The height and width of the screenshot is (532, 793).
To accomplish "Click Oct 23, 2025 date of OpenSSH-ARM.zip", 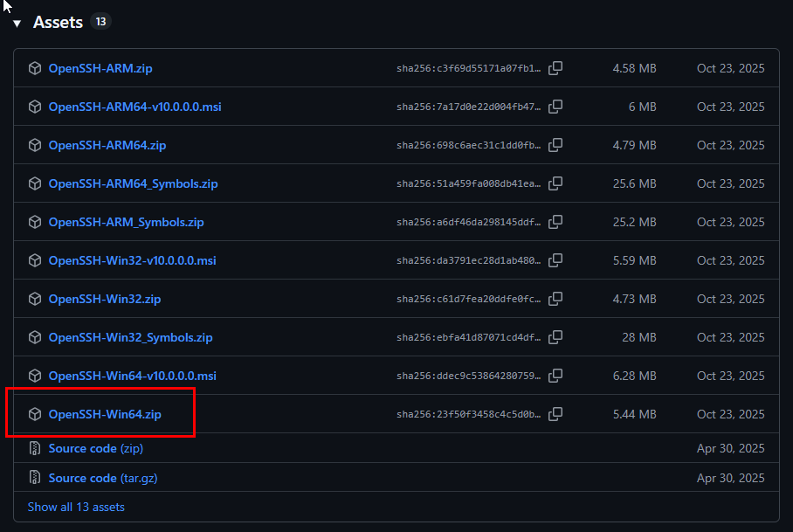I will [x=730, y=68].
